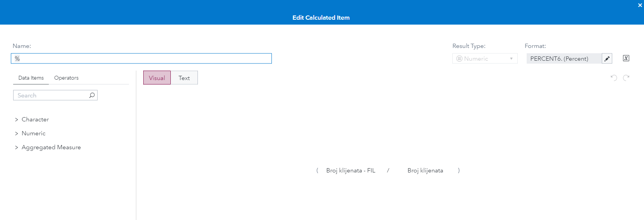Screen dimensions: 644x220
Task: Close the Edit Calculated Item dialog
Action: pyautogui.click(x=640, y=5)
